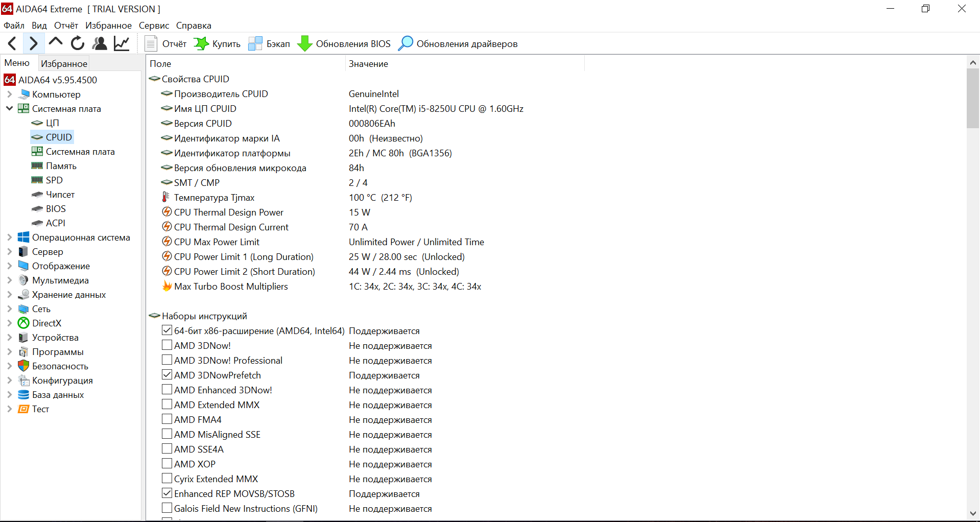Select ЦП in the tree
This screenshot has width=980, height=522.
[45, 123]
